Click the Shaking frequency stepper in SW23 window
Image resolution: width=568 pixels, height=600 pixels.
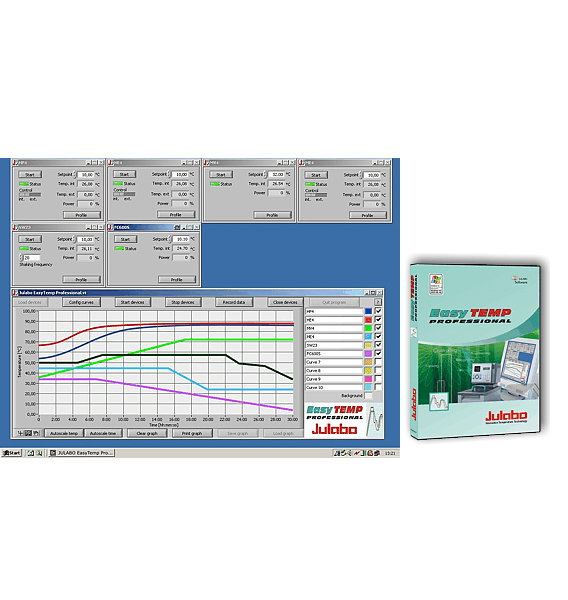(x=21, y=258)
